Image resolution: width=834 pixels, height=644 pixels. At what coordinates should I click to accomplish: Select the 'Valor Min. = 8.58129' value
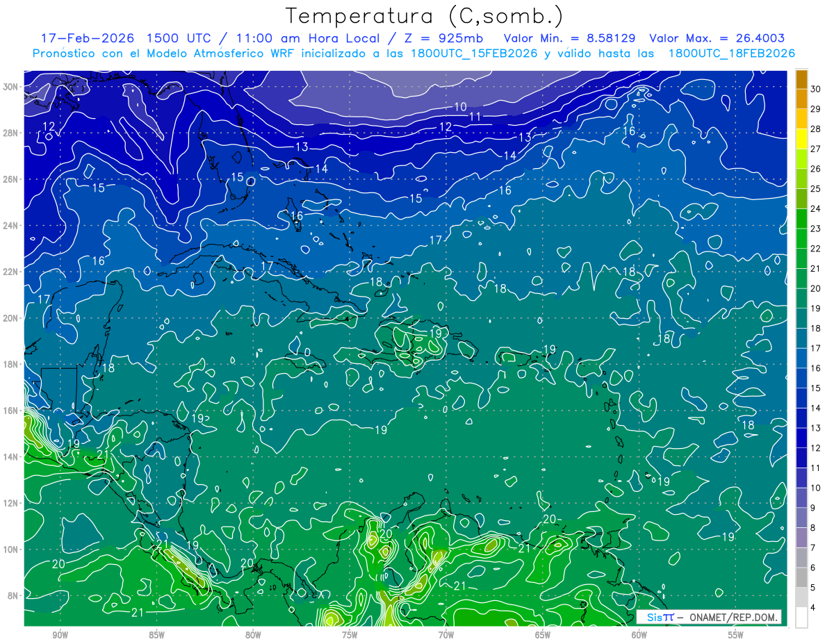coord(569,38)
